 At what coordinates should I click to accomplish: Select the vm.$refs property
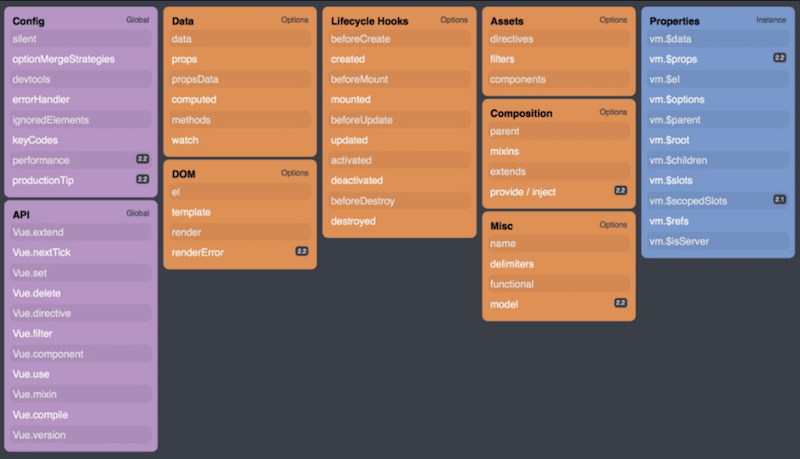tap(718, 221)
